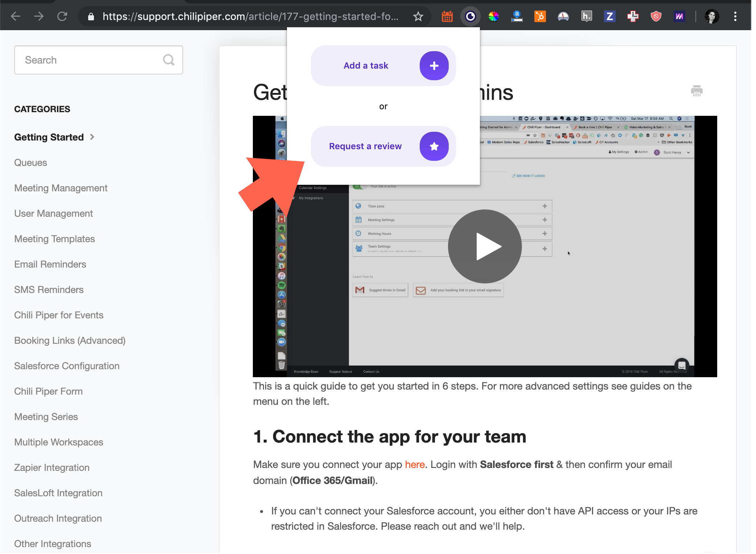Image resolution: width=756 pixels, height=554 pixels.
Task: Open the Chili Piper Form category
Action: [49, 391]
